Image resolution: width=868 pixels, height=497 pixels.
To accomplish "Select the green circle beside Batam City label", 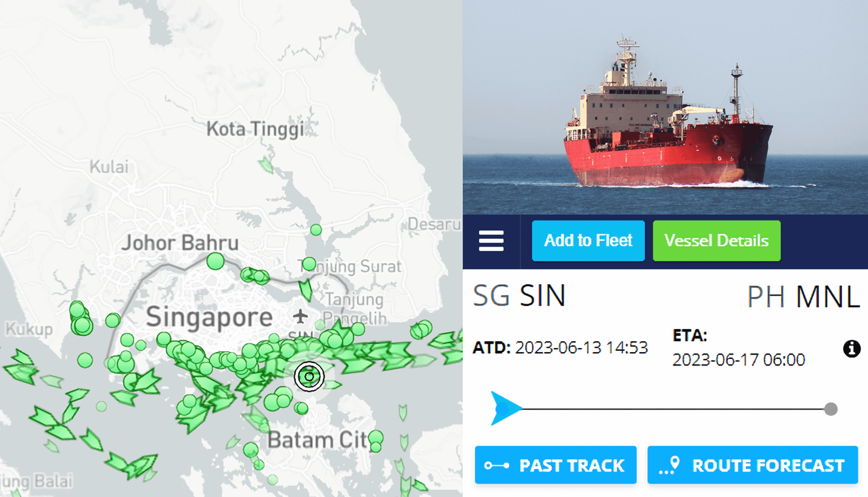I will (375, 437).
